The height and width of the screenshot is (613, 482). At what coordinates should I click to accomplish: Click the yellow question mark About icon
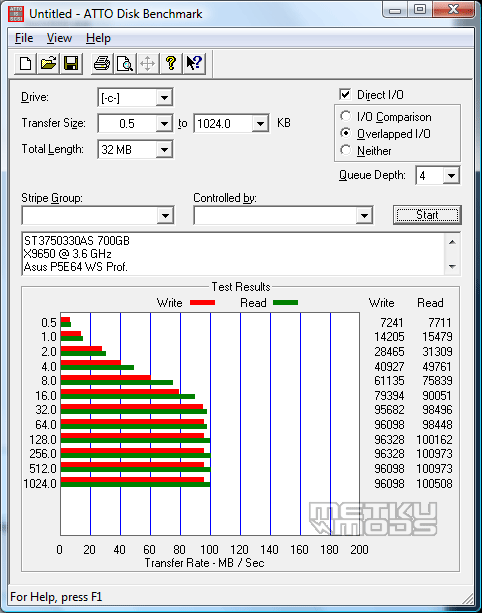170,63
